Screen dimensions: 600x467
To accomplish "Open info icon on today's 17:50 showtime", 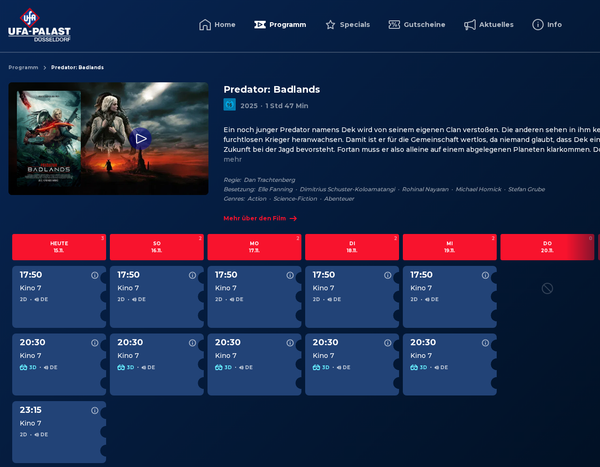I will 95,275.
